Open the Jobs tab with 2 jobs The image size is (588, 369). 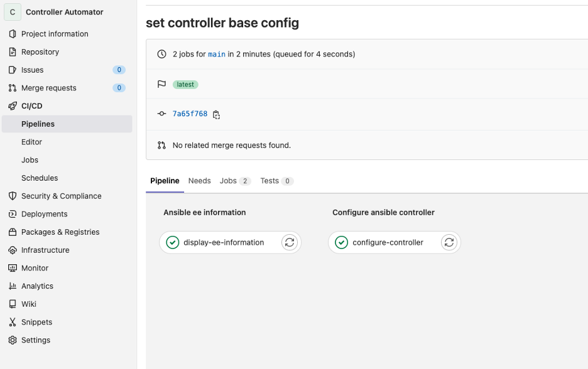pos(234,181)
